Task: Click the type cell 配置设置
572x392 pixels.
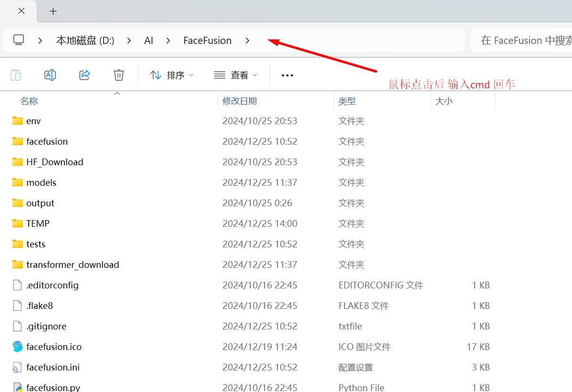Action: (x=356, y=368)
